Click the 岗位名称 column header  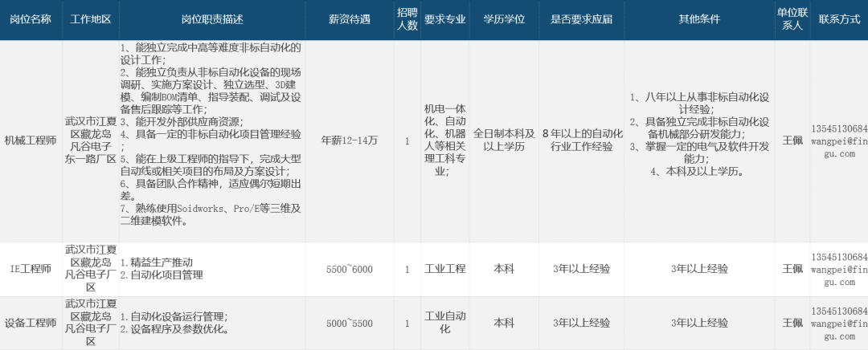pyautogui.click(x=31, y=19)
